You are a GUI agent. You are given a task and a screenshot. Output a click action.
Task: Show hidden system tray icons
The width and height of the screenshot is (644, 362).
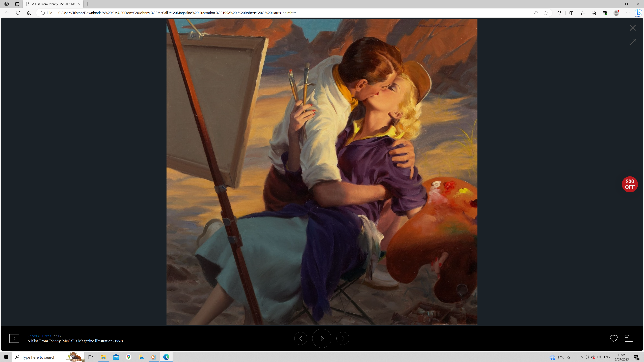tap(581, 357)
